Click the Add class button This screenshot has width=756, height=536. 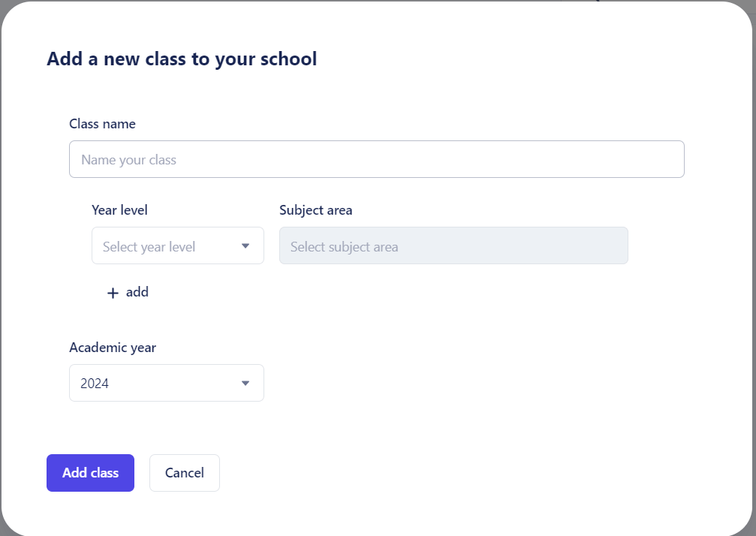[x=91, y=473]
